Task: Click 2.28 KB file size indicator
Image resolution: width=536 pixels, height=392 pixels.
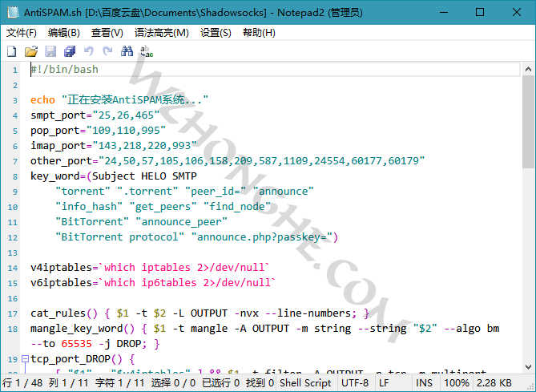Action: click(494, 382)
